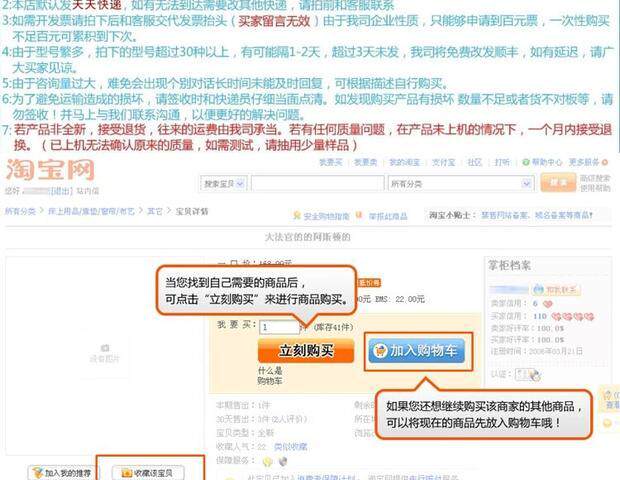This screenshot has height=480, width=620.
Task: Click the shopping cart icon in 加入购物车
Action: 380,351
